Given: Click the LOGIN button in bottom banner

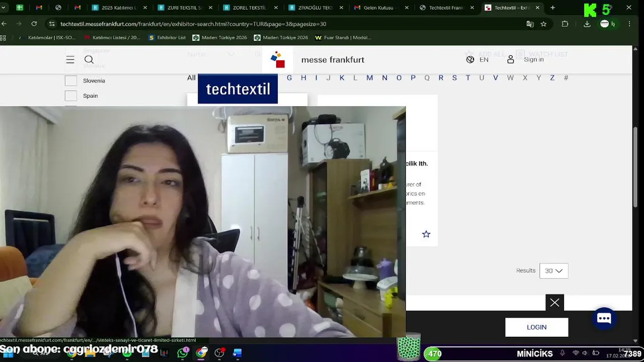Looking at the screenshot, I should click(536, 327).
